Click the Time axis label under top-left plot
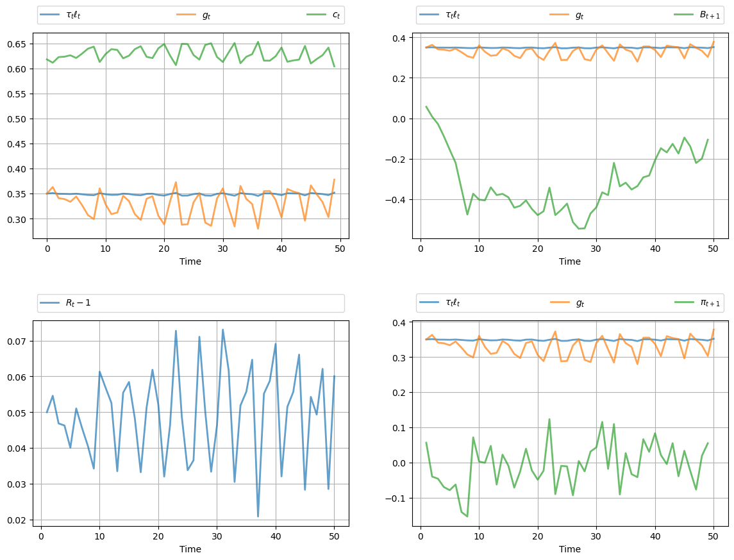 [x=190, y=261]
